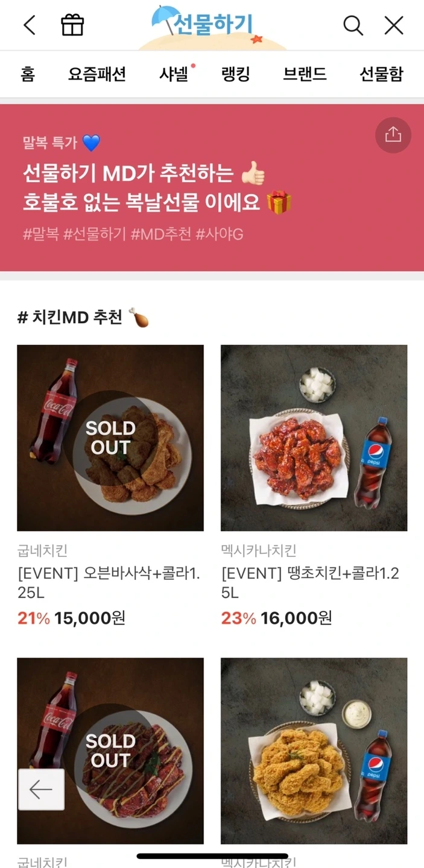The width and height of the screenshot is (424, 868).
Task: Tap the sold out 오븐바사삭 product photo
Action: [x=110, y=438]
